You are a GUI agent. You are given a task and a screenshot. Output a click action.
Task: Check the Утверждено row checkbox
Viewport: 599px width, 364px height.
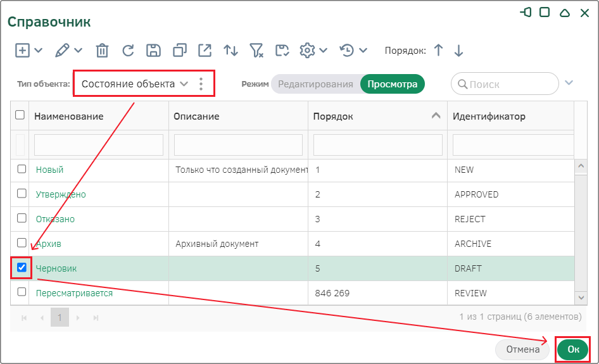tap(22, 193)
